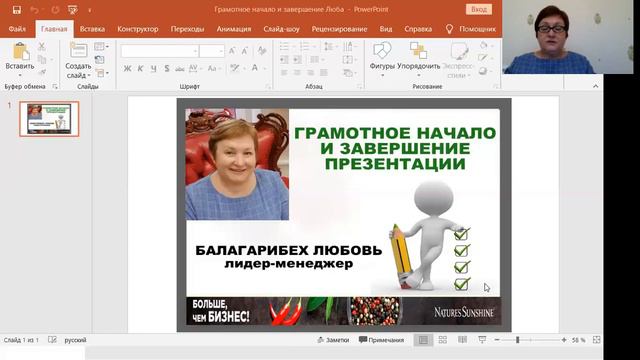Open Буфер обмена dialog launcher

55,87
